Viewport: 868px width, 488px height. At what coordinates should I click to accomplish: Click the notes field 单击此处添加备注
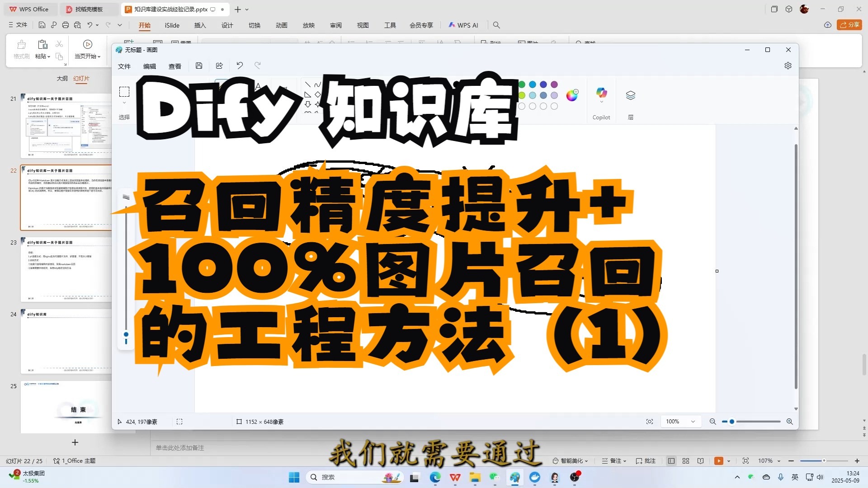pyautogui.click(x=180, y=448)
